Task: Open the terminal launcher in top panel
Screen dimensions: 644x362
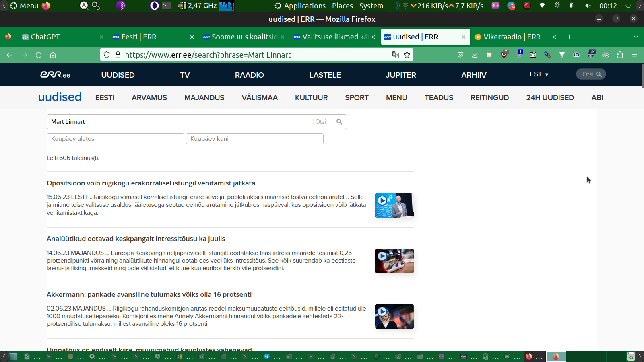Action: pyautogui.click(x=166, y=6)
